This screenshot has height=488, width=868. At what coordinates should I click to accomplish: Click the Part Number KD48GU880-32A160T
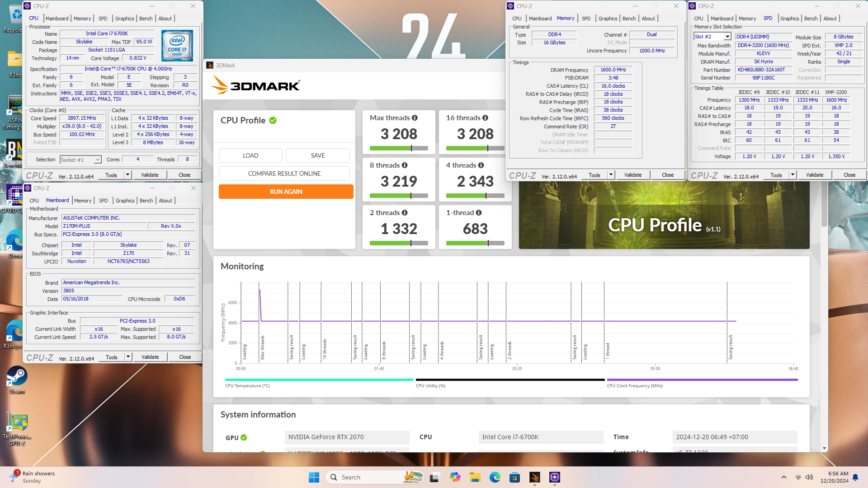(x=763, y=70)
